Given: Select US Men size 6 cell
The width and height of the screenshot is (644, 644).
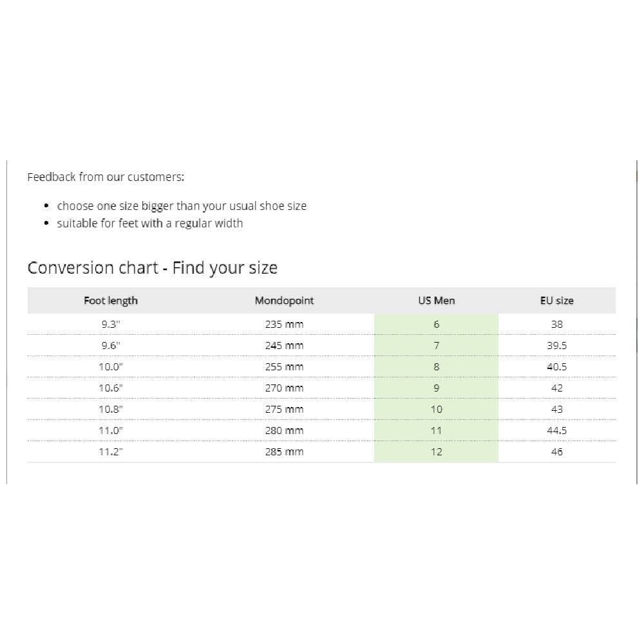Looking at the screenshot, I should coord(436,325).
